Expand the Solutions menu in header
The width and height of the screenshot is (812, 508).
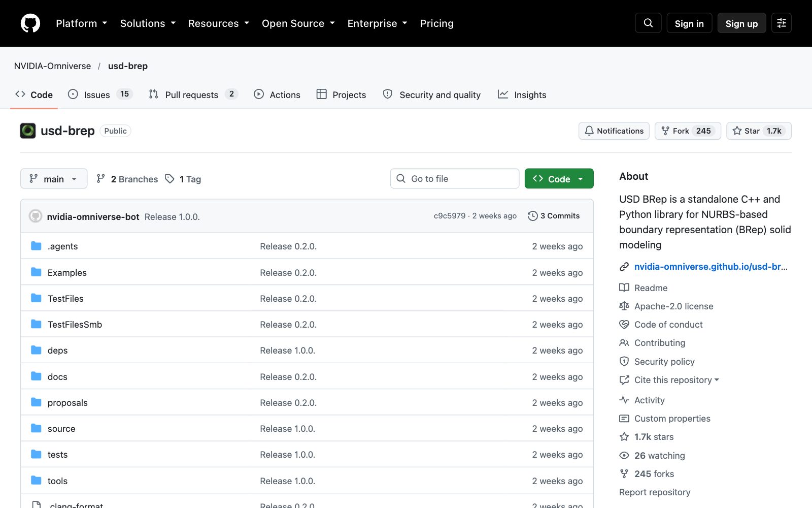click(x=148, y=23)
